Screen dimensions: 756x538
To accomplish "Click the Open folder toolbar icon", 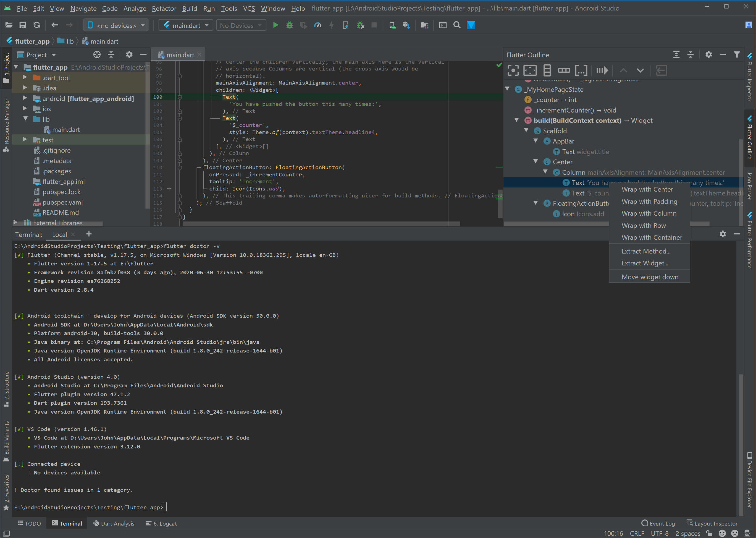I will point(9,25).
